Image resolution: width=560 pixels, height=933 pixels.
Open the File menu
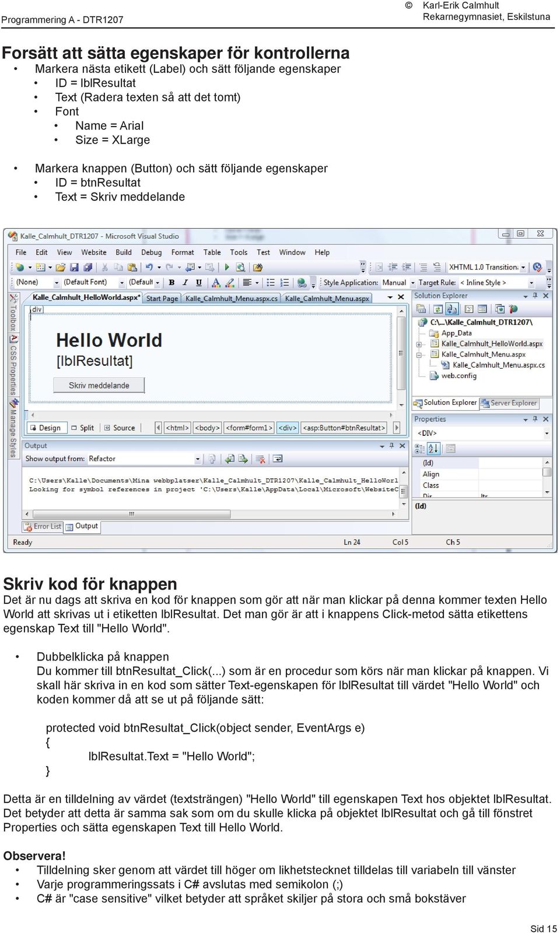[x=21, y=252]
